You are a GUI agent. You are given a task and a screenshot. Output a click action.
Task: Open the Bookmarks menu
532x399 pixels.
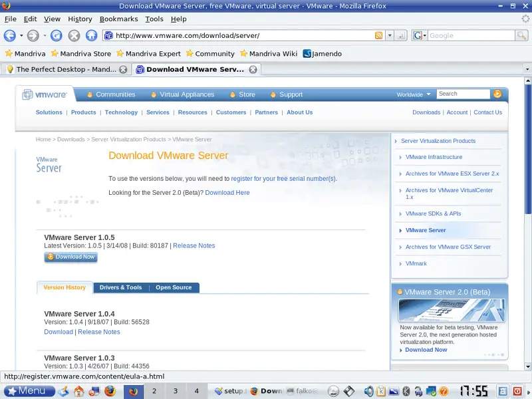coord(119,19)
